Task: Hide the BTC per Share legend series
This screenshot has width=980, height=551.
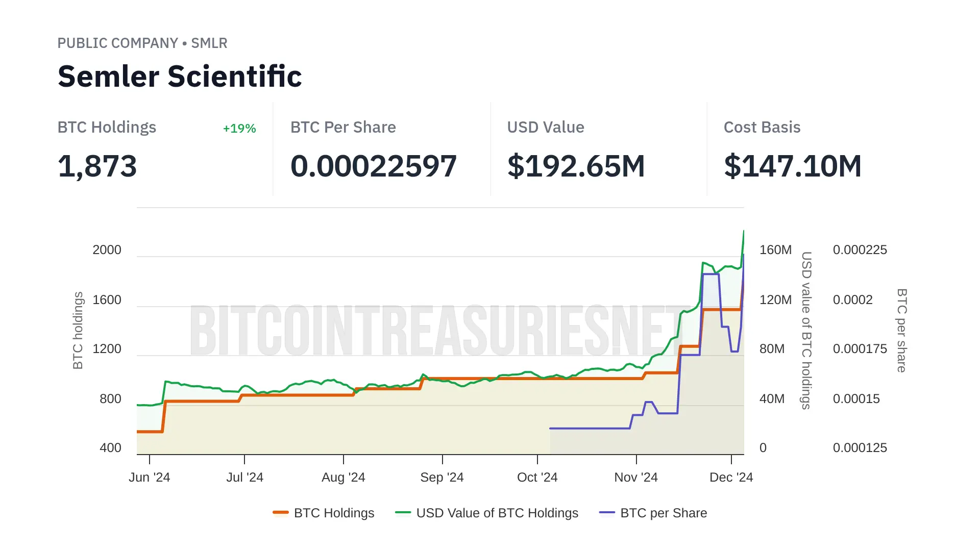Action: click(663, 513)
